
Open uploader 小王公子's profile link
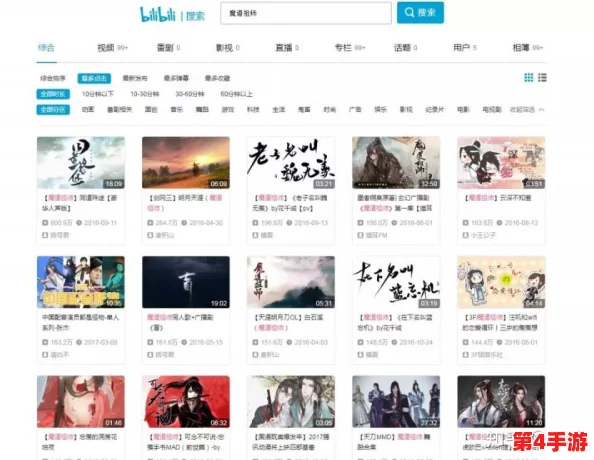tap(483, 235)
